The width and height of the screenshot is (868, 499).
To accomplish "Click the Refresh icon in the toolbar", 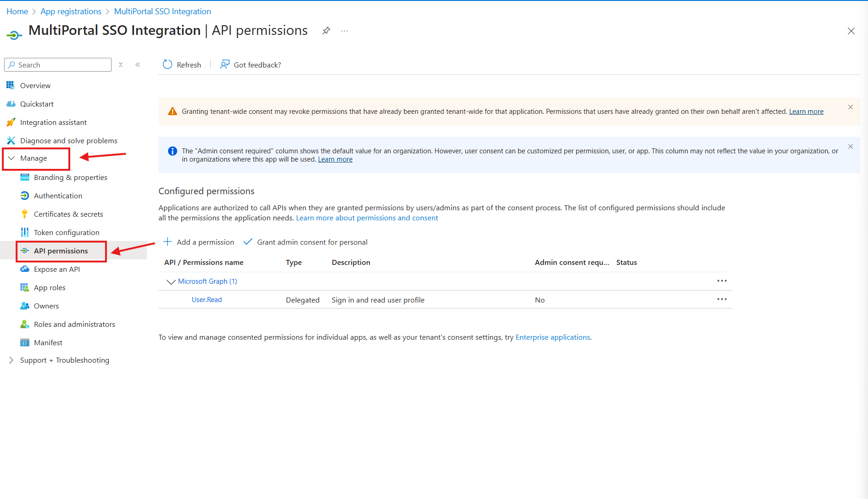I will pos(168,65).
